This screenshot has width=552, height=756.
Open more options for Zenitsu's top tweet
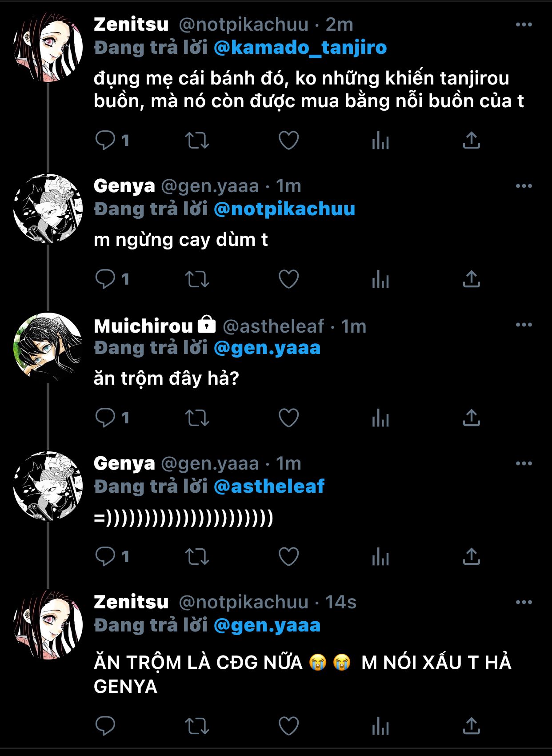click(x=524, y=25)
